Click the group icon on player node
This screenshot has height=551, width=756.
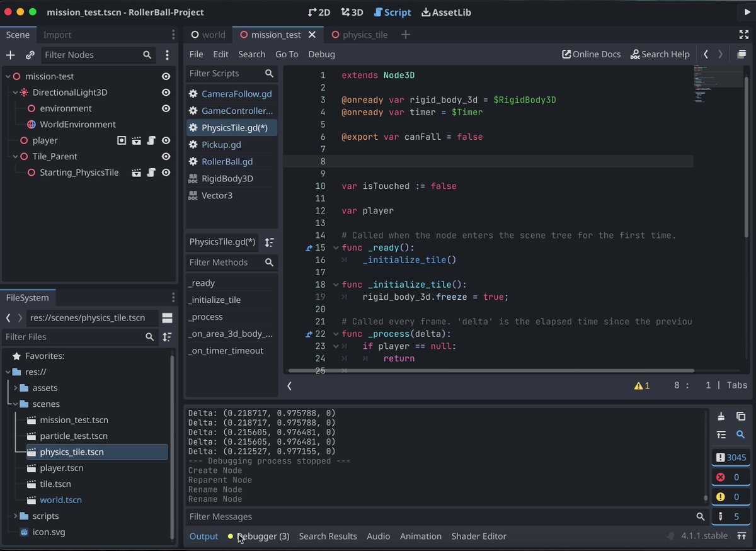122,140
